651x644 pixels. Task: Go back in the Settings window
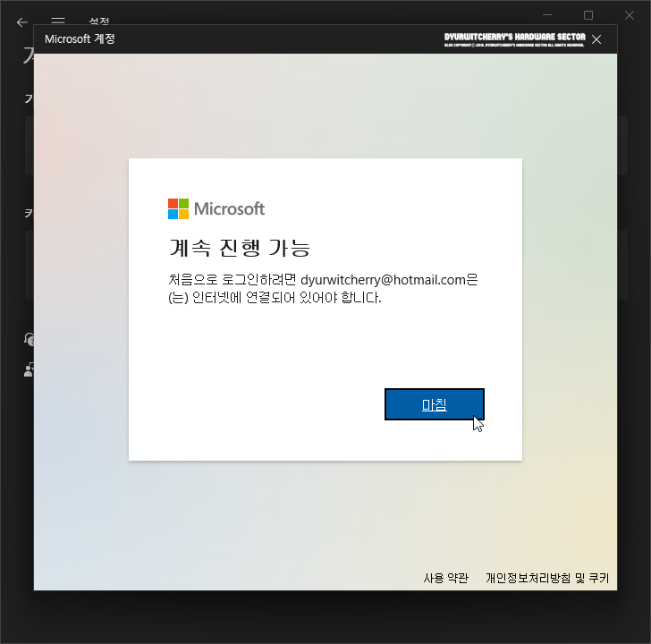pyautogui.click(x=22, y=22)
